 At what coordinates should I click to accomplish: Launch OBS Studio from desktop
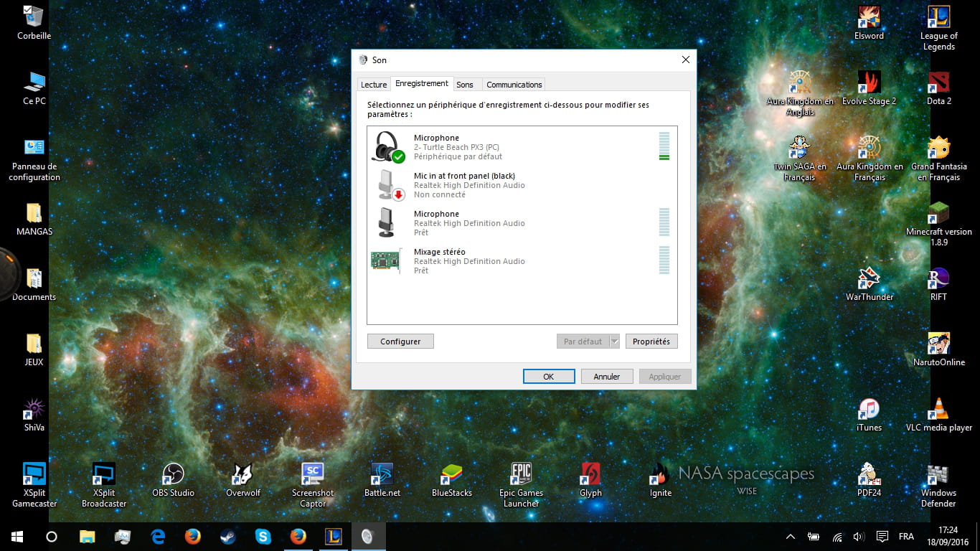[173, 479]
